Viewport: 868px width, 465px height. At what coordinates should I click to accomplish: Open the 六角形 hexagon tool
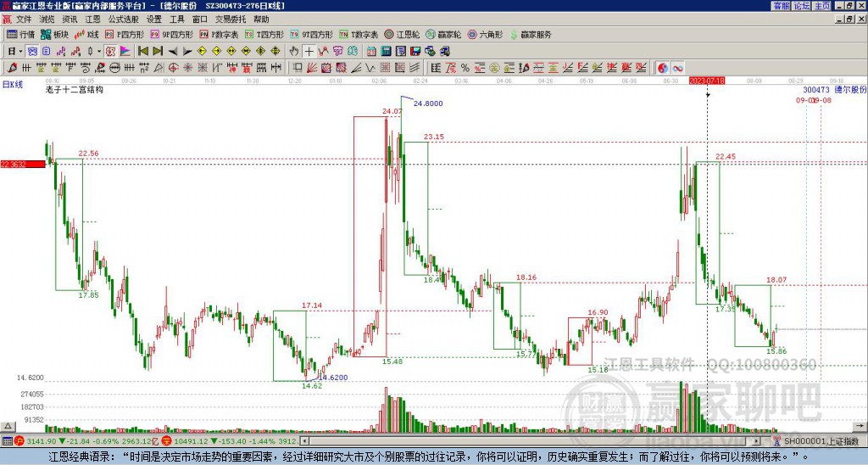(x=485, y=34)
